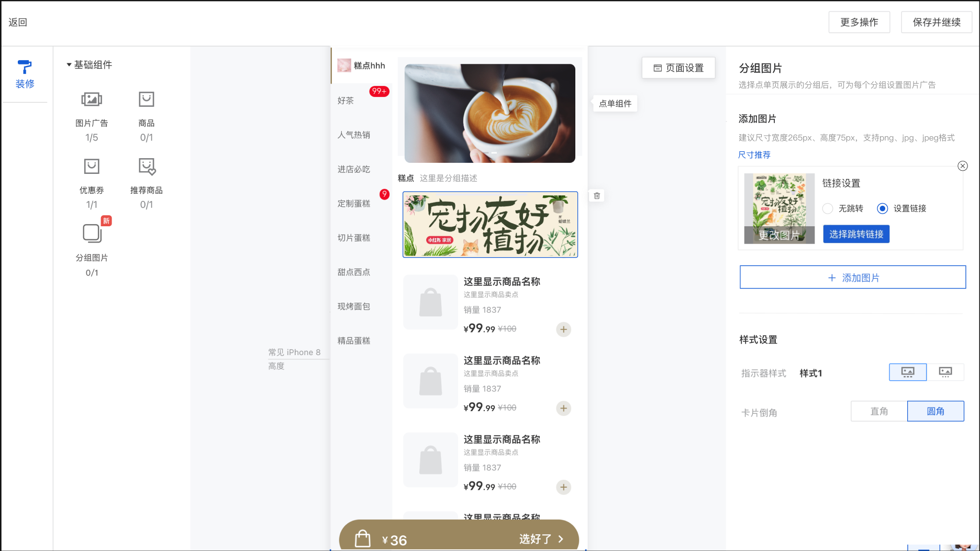This screenshot has width=980, height=551.
Task: Choose the 直角 card corner option
Action: click(879, 411)
